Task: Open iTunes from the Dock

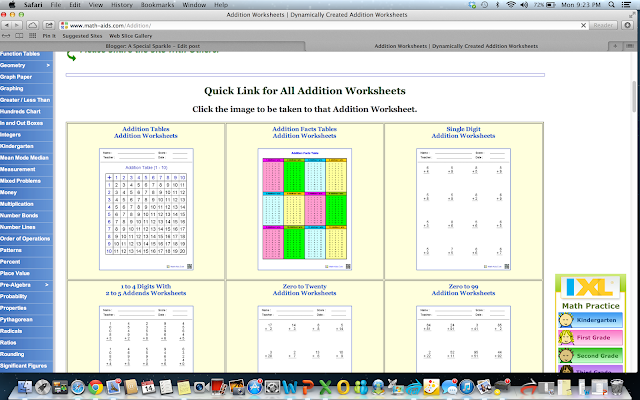Action: coord(467,387)
